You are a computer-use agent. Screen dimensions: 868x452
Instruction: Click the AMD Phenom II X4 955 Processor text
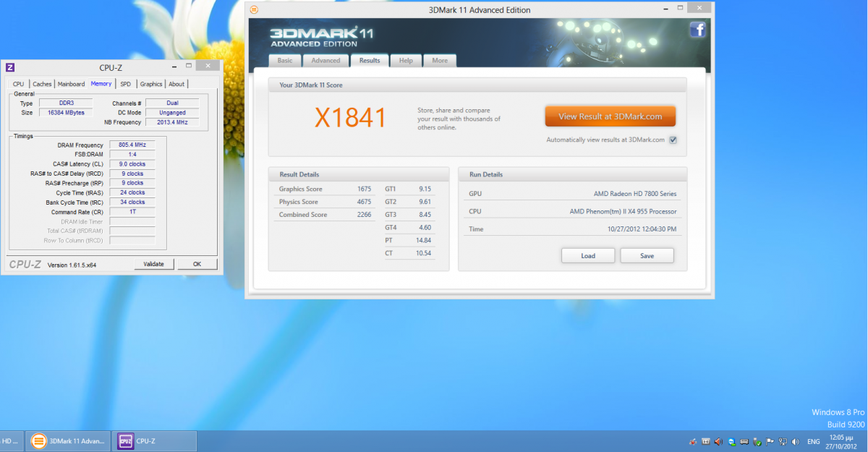click(623, 211)
